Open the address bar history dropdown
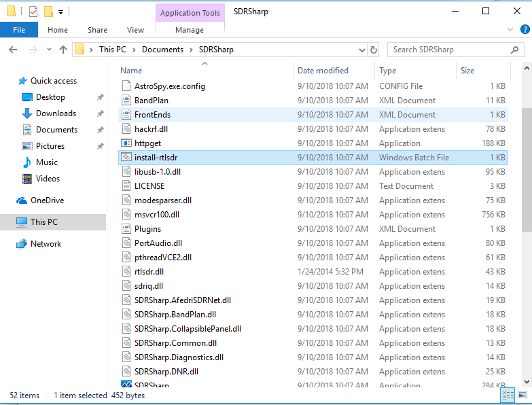Image resolution: width=532 pixels, height=405 pixels. [362, 50]
